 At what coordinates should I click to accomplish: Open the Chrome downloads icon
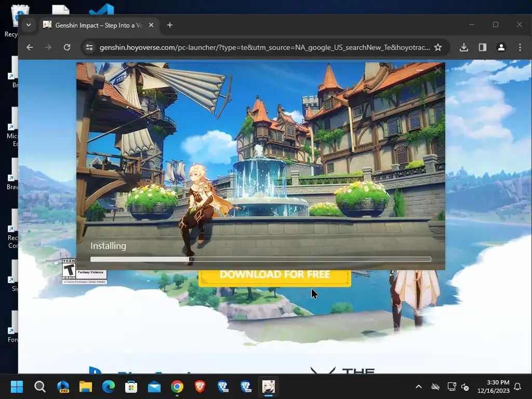click(x=464, y=47)
